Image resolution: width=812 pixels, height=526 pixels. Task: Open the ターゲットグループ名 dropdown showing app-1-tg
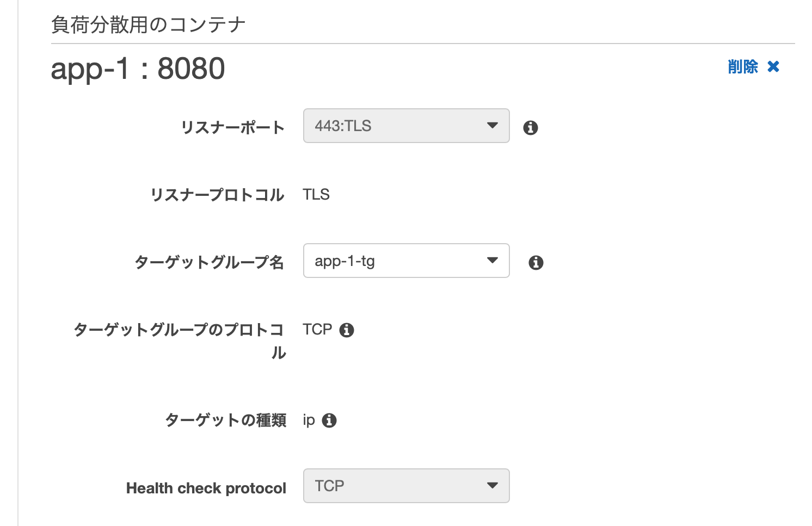tap(406, 261)
